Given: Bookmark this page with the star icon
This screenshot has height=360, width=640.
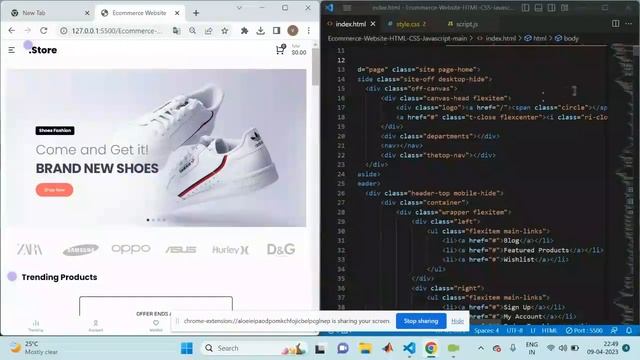Looking at the screenshot, I should pyautogui.click(x=224, y=31).
